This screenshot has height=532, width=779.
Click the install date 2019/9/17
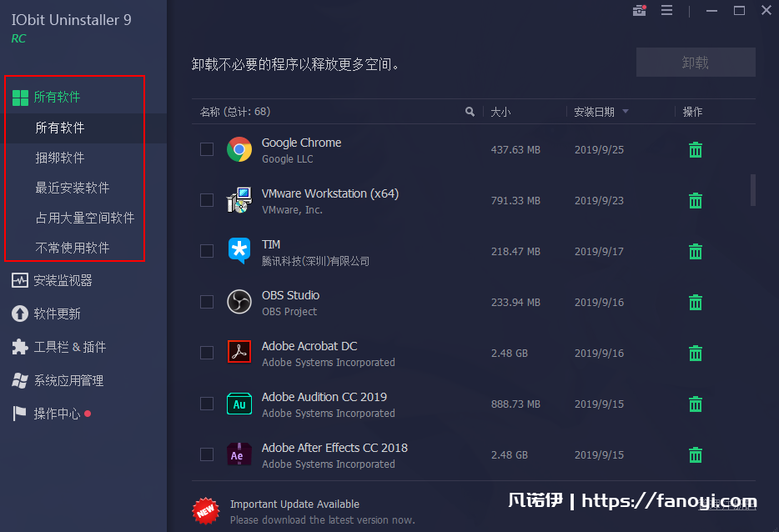599,252
